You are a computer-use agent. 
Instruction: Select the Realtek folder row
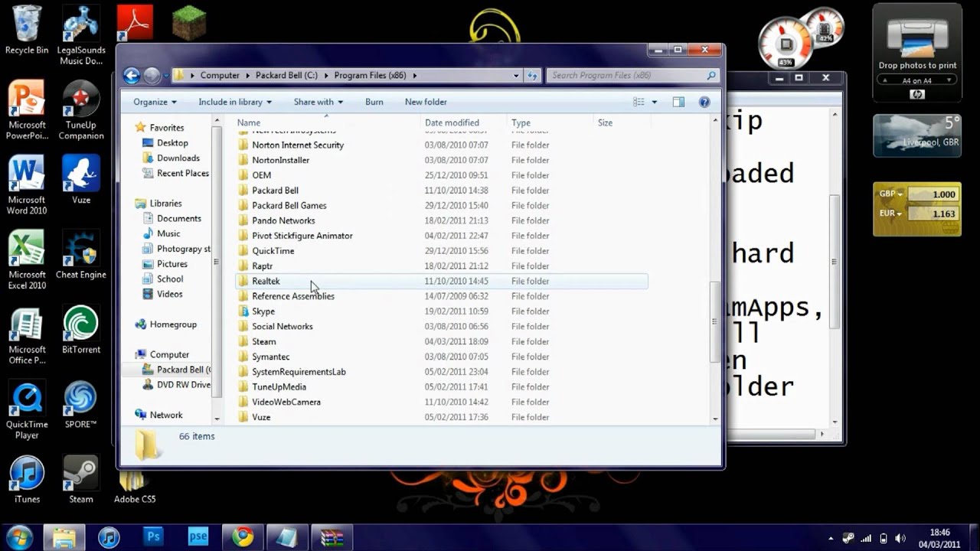(441, 281)
